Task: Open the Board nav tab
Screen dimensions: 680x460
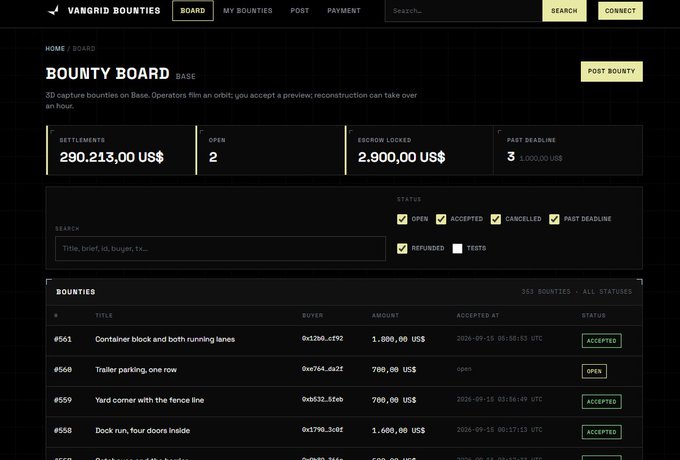Action: [x=193, y=10]
